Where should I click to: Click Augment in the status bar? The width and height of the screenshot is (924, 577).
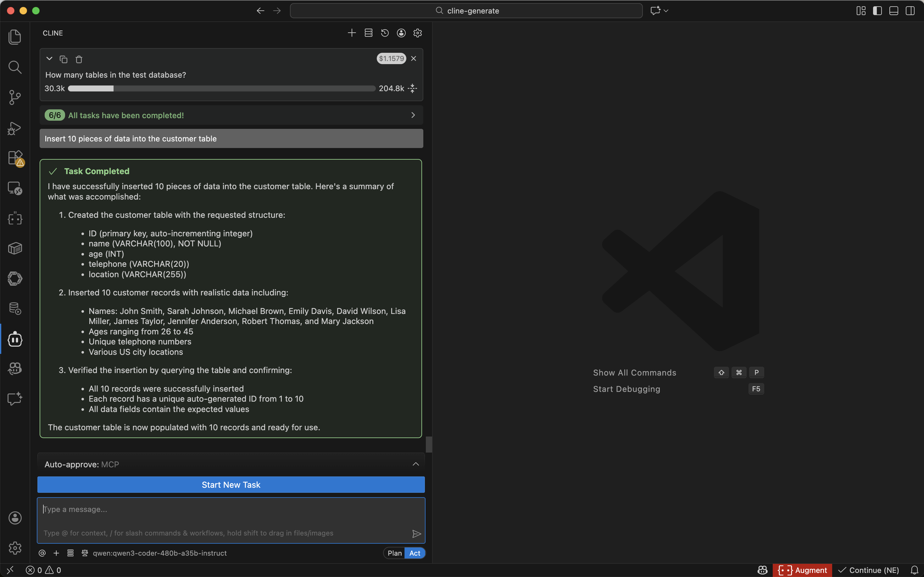point(802,570)
